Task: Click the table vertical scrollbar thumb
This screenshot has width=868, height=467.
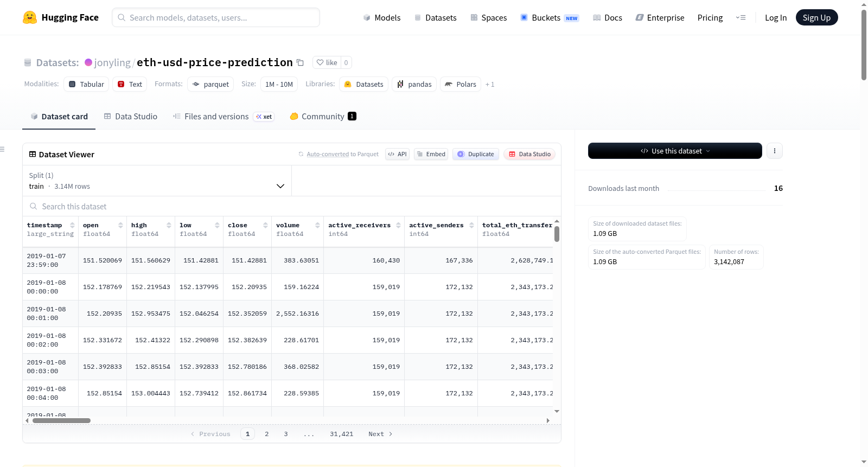Action: [557, 234]
